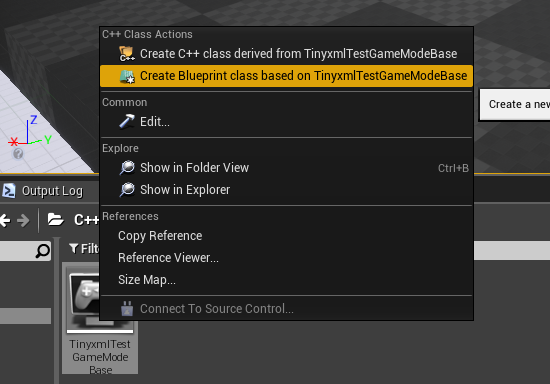Create Blueprint class based on TinyxmlTestGameModeBase
Viewport: 550px width, 384px height.
286,76
